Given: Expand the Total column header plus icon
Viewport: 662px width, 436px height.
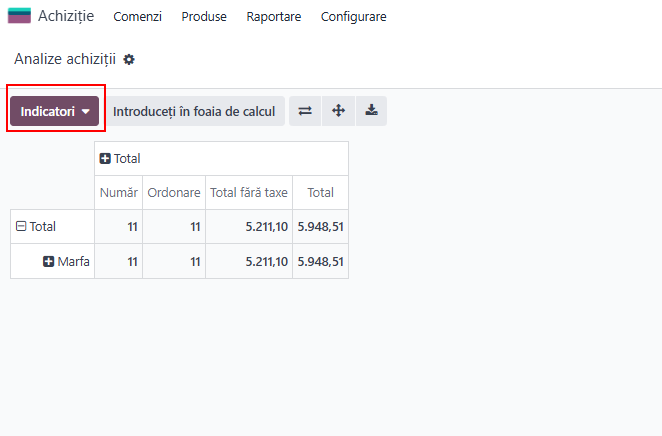Looking at the screenshot, I should pos(105,159).
